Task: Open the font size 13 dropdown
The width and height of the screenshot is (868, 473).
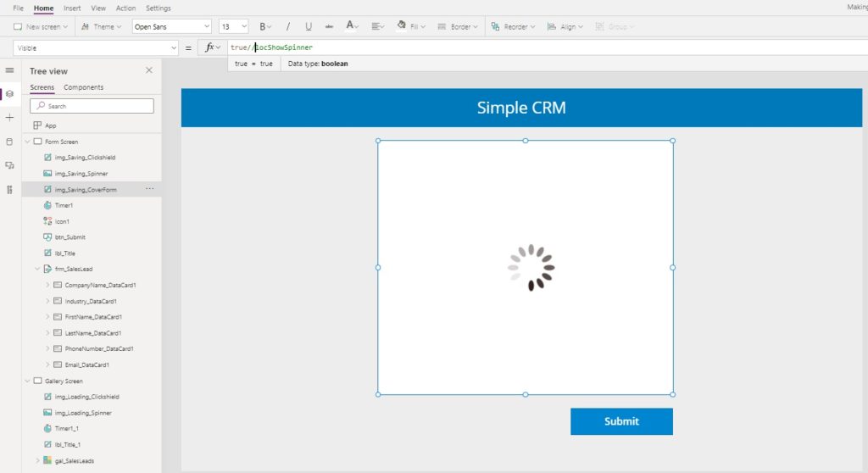Action: [x=233, y=26]
